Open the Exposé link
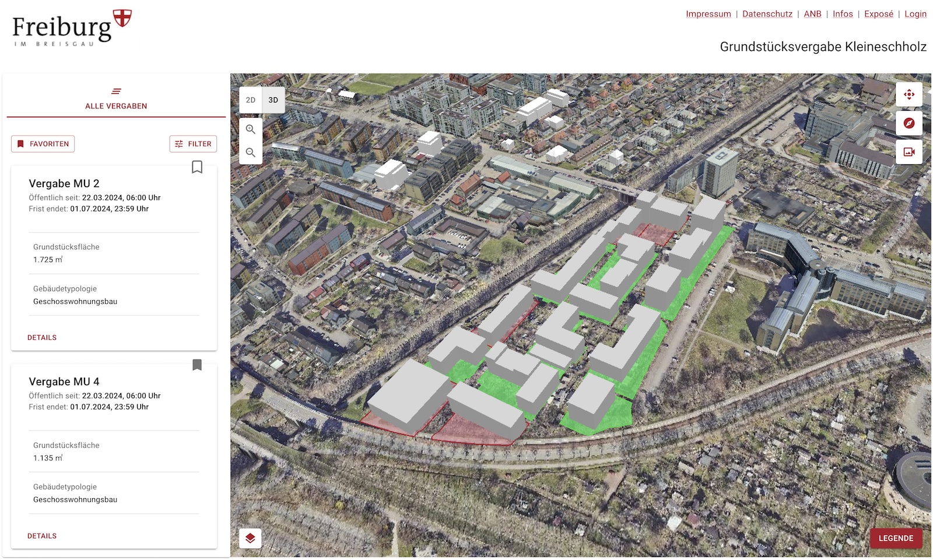 [879, 14]
